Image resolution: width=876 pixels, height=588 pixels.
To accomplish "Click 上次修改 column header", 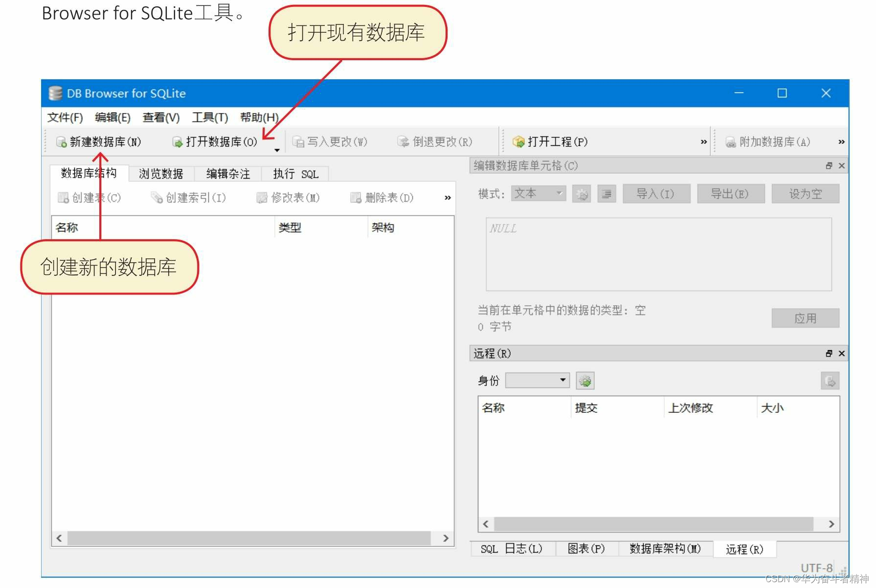I will [710, 408].
